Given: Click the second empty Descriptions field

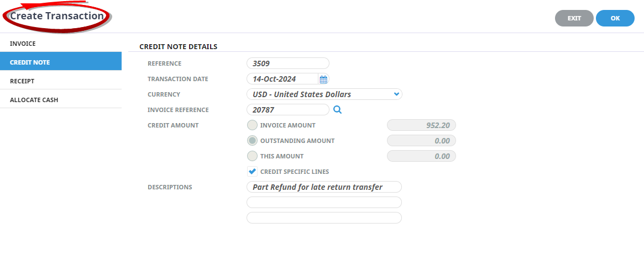Looking at the screenshot, I should (x=324, y=203).
